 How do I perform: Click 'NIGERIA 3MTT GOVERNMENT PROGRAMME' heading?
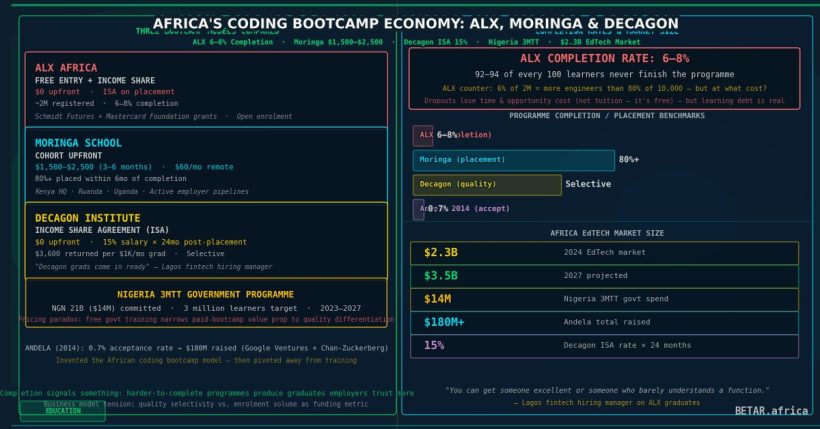pos(206,295)
